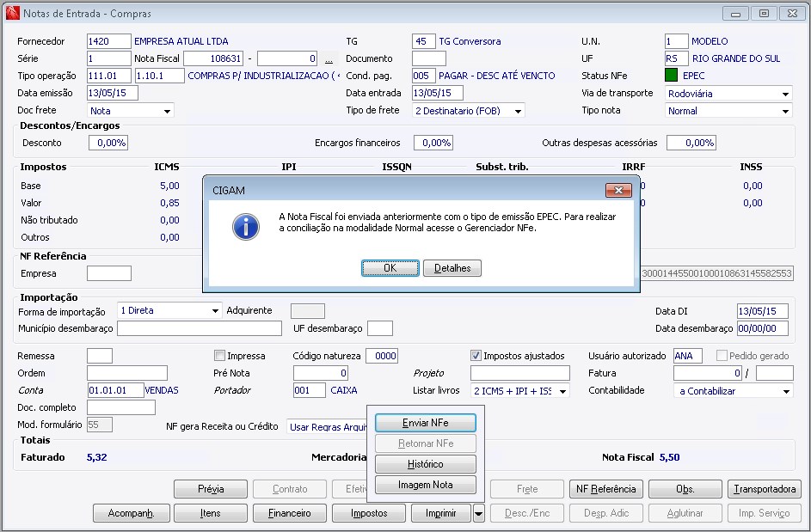Click the Aglutinar button
The width and height of the screenshot is (811, 532).
[x=685, y=513]
